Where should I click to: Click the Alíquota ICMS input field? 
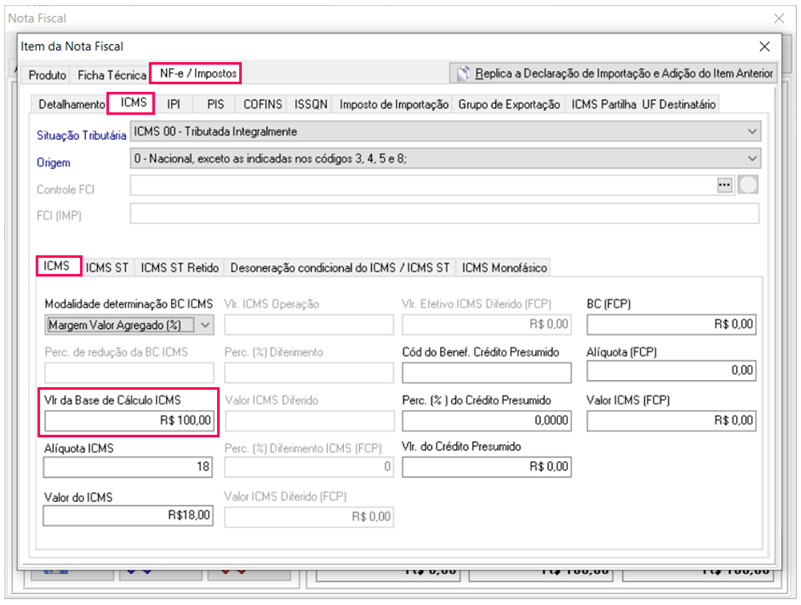click(x=130, y=467)
